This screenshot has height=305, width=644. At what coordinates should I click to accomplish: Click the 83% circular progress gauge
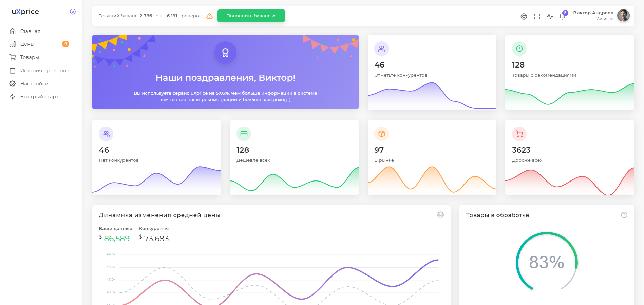[x=546, y=262]
